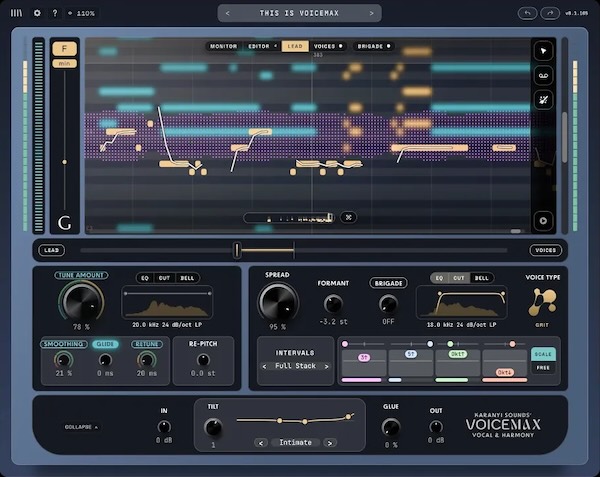Click the FORMANT knob
Image resolution: width=600 pixels, height=477 pixels.
[333, 304]
